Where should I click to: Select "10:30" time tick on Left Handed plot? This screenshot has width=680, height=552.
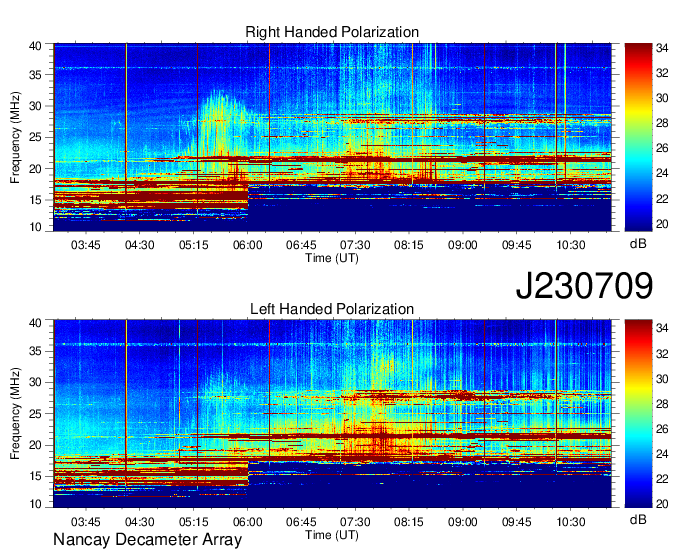[571, 522]
